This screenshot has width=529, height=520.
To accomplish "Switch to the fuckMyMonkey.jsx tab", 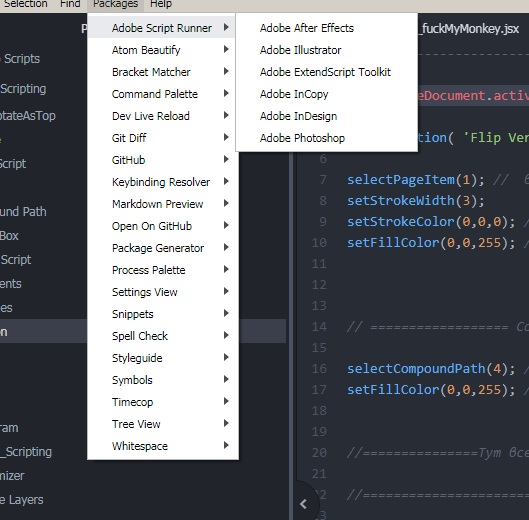I will pos(470,29).
